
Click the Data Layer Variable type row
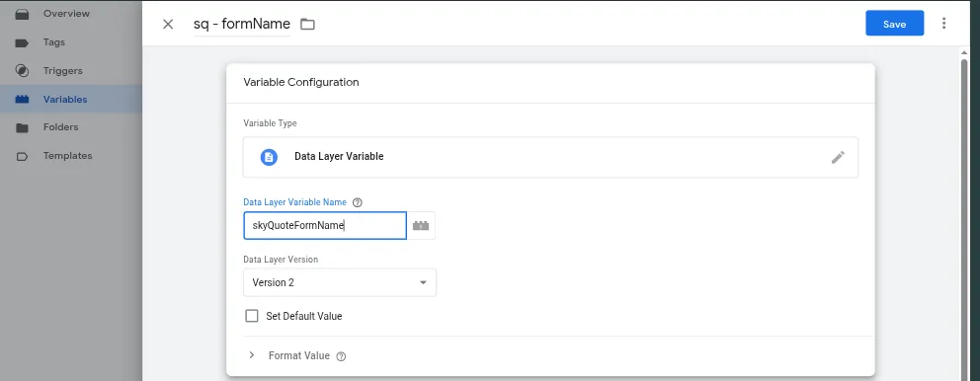(550, 157)
